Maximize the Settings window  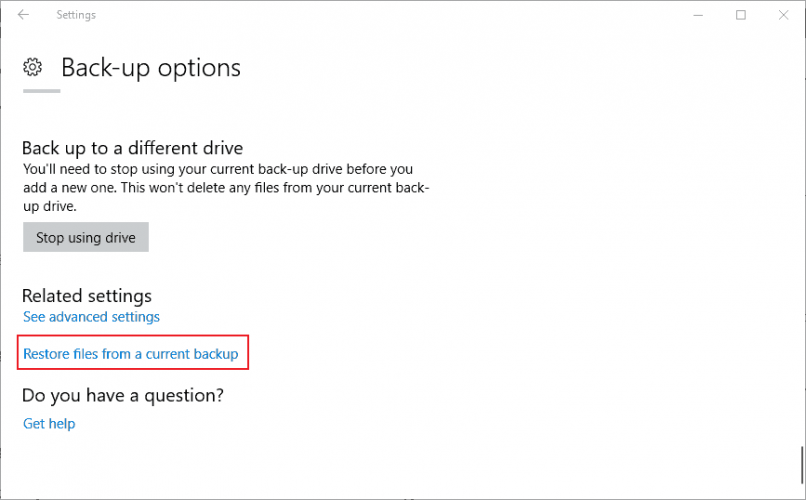(x=741, y=15)
